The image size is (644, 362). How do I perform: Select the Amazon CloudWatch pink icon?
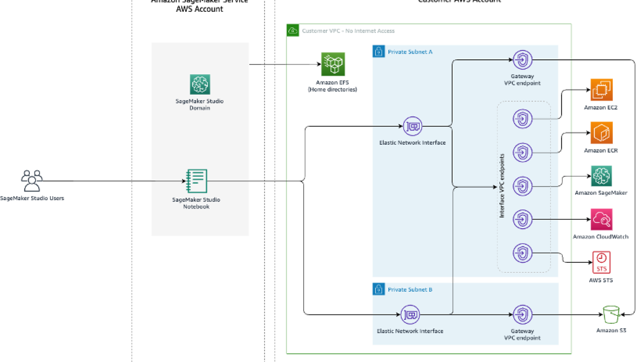click(601, 219)
